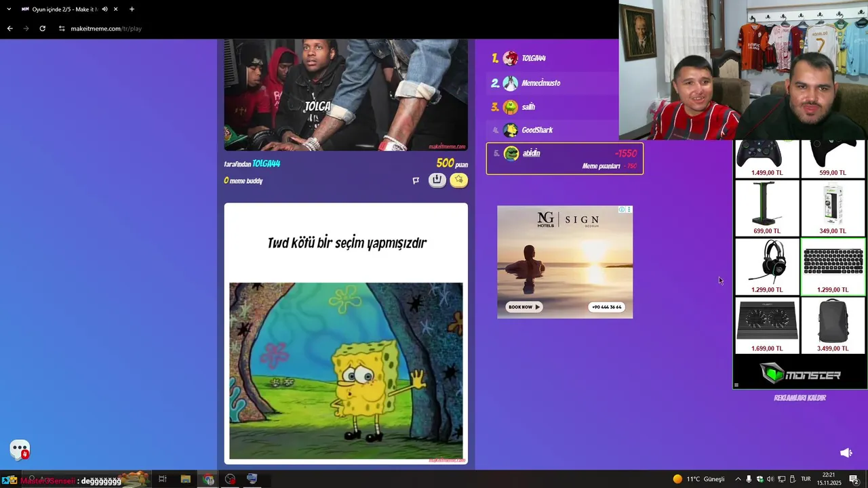Click Memecimusto's avatar in the leaderboard
The image size is (868, 488).
coord(511,83)
